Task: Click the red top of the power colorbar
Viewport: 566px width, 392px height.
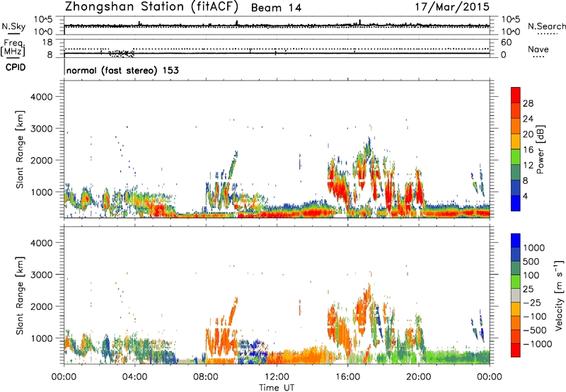Action: (x=516, y=95)
